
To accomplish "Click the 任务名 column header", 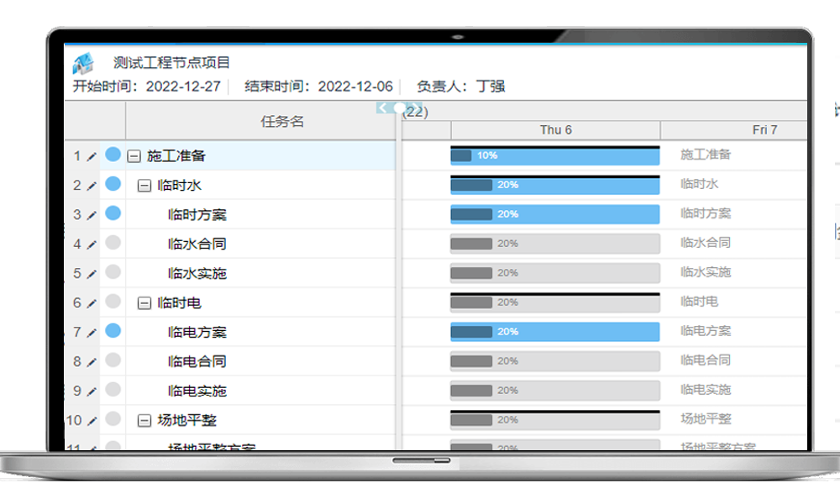I will point(281,122).
